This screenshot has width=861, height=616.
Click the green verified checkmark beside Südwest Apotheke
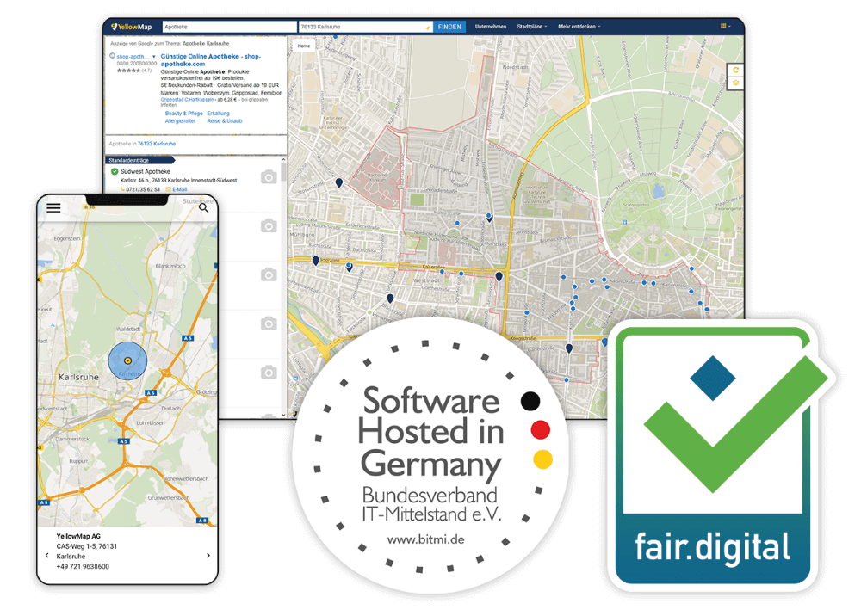click(115, 171)
